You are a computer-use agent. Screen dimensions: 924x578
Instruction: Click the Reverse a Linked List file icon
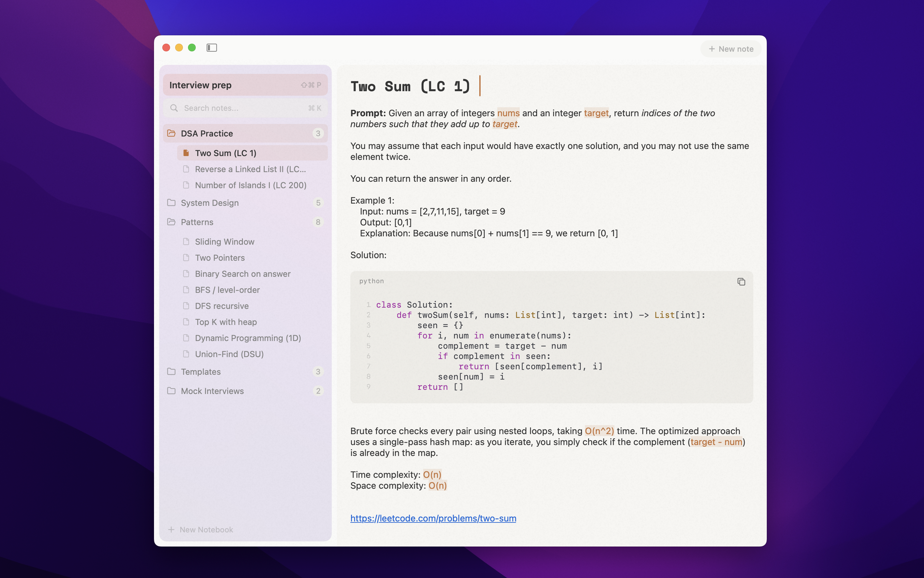click(x=186, y=169)
